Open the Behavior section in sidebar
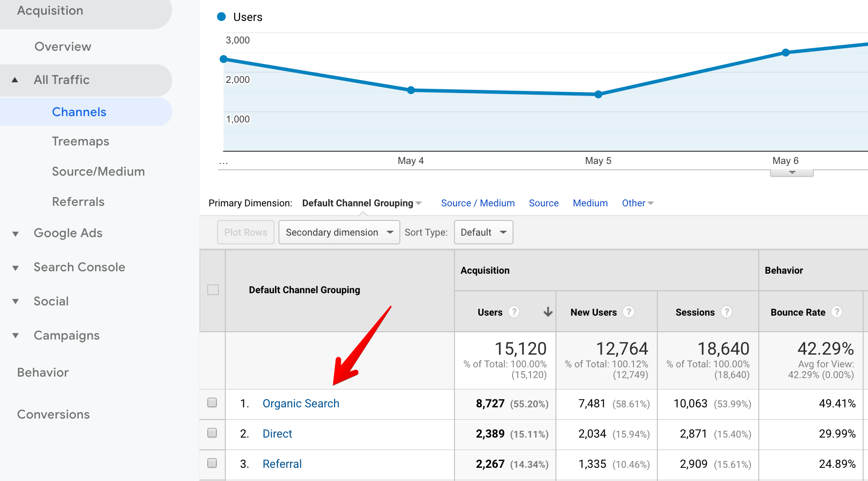Image resolution: width=868 pixels, height=481 pixels. click(x=43, y=373)
